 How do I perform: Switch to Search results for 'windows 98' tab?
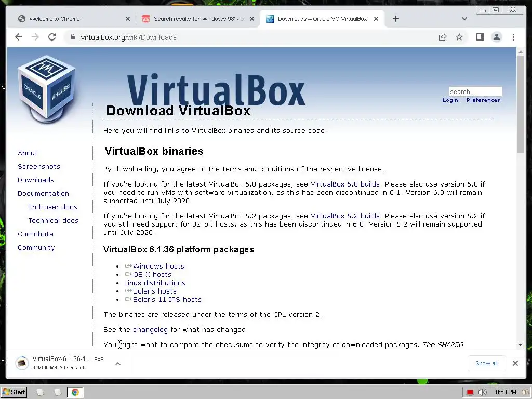point(197,19)
